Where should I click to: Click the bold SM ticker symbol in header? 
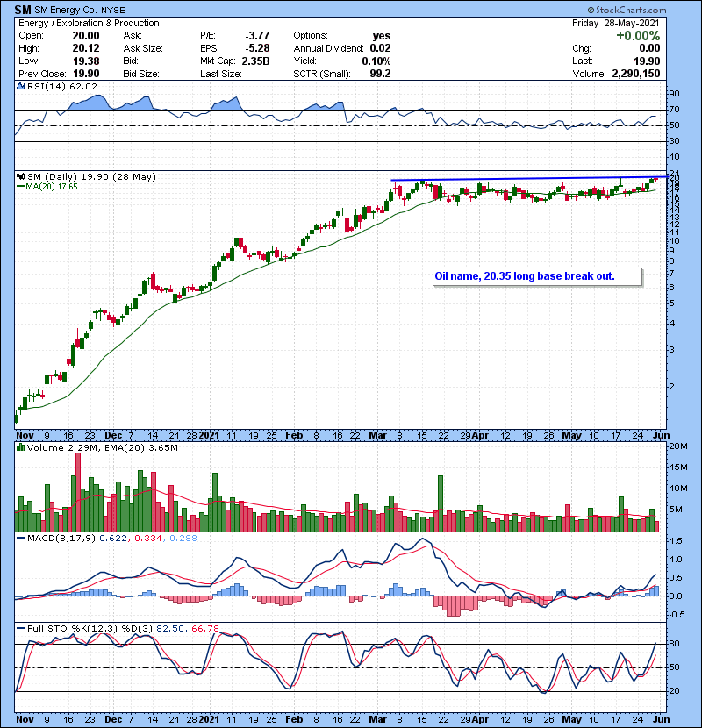click(25, 8)
